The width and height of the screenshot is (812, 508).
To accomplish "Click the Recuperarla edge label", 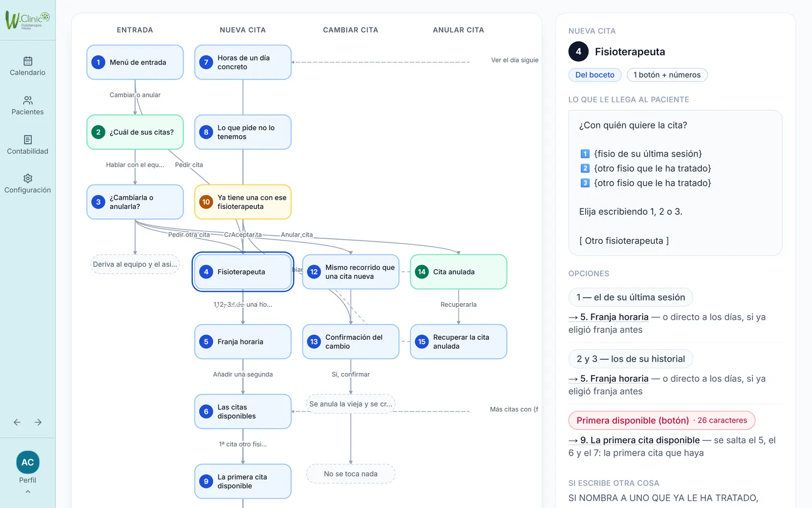I will pyautogui.click(x=459, y=304).
